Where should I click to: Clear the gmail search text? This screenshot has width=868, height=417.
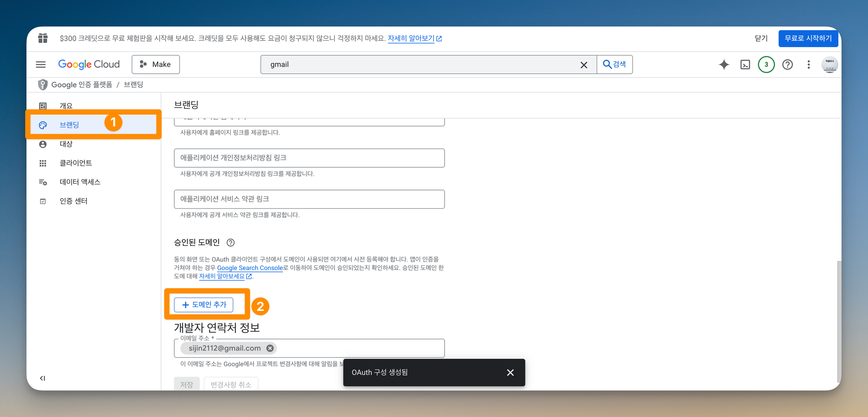(x=584, y=65)
